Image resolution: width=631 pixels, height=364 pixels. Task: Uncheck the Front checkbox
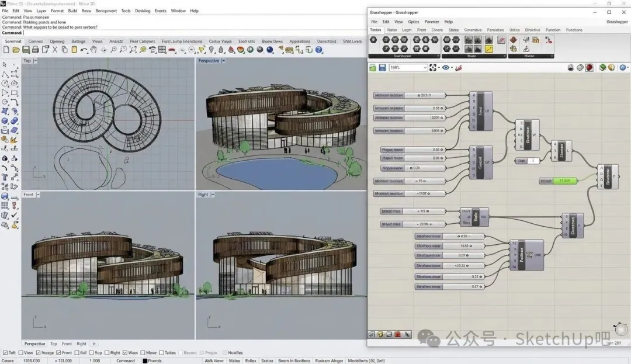59,353
